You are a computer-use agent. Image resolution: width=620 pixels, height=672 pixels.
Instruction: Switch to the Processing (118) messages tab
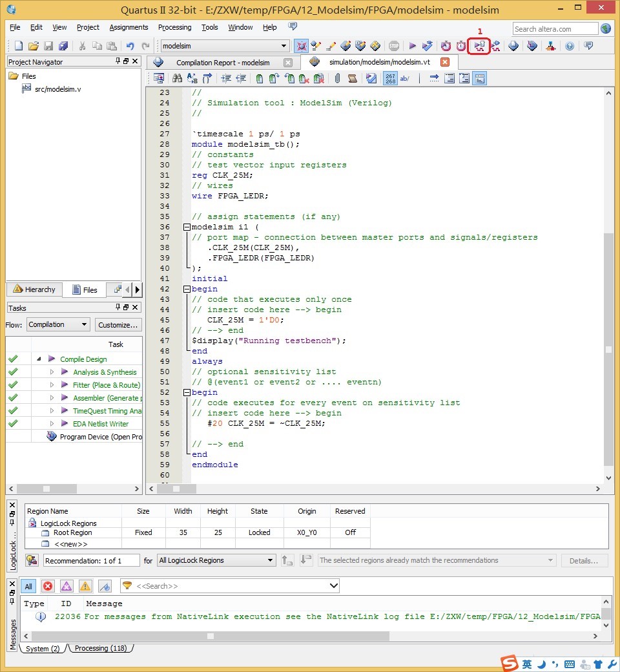[100, 648]
